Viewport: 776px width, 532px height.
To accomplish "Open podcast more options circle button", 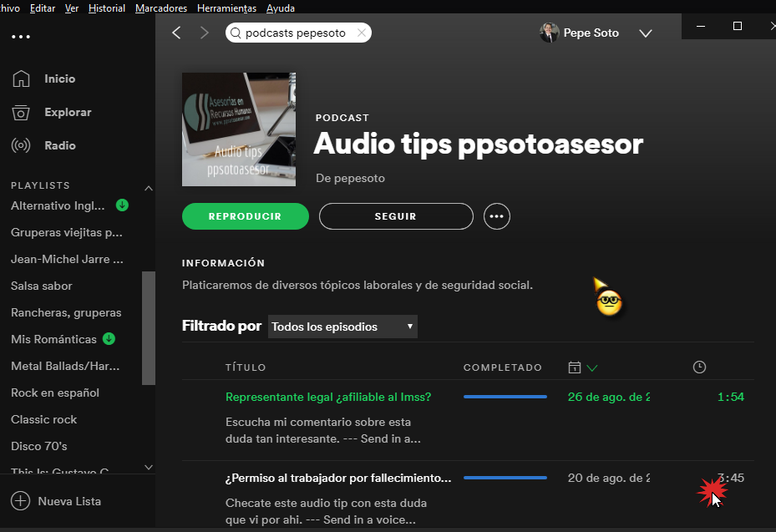I will [x=497, y=216].
